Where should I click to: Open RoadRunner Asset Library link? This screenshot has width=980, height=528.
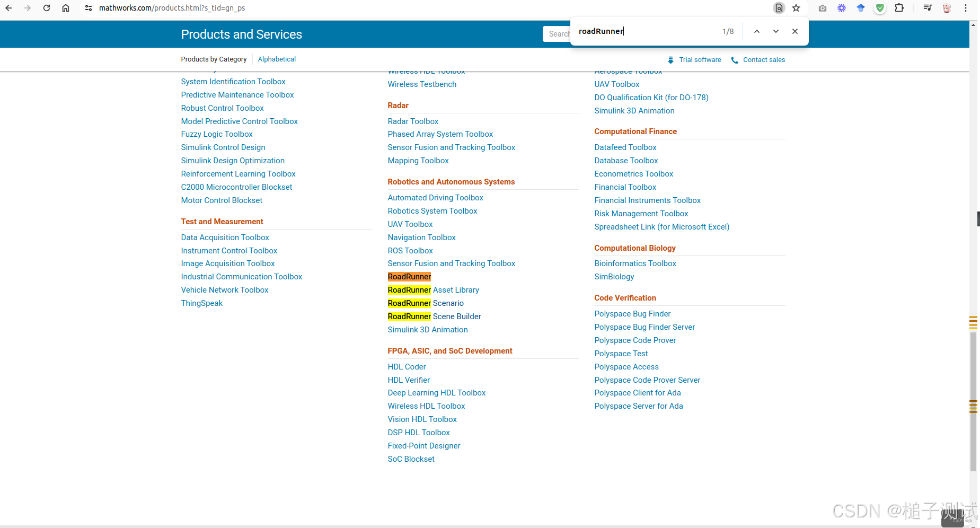pyautogui.click(x=433, y=290)
